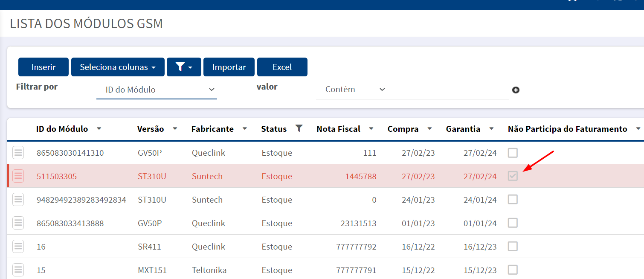Export the list with Excel button
The width and height of the screenshot is (644, 279).
pyautogui.click(x=282, y=67)
